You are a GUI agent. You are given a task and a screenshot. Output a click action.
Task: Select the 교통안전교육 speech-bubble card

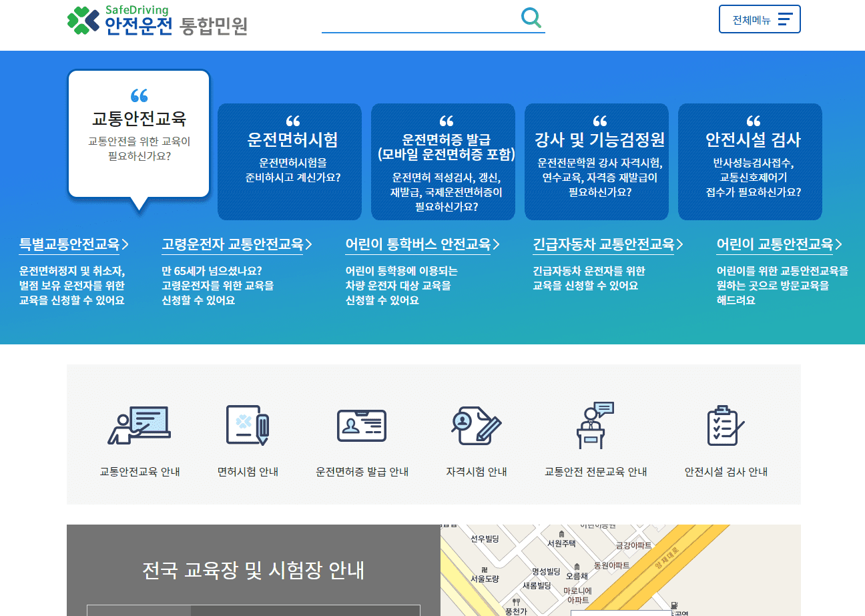pos(139,133)
